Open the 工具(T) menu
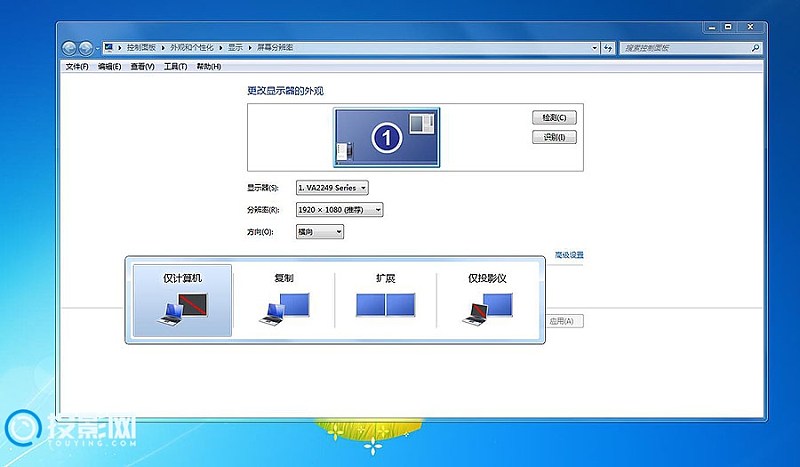The image size is (800, 467). pyautogui.click(x=175, y=66)
